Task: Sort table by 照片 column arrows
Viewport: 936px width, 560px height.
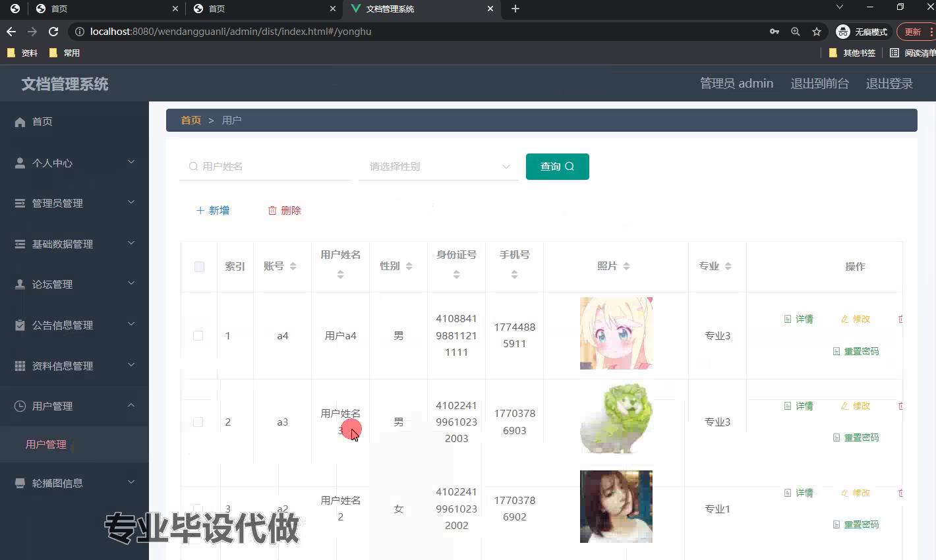Action: [626, 266]
